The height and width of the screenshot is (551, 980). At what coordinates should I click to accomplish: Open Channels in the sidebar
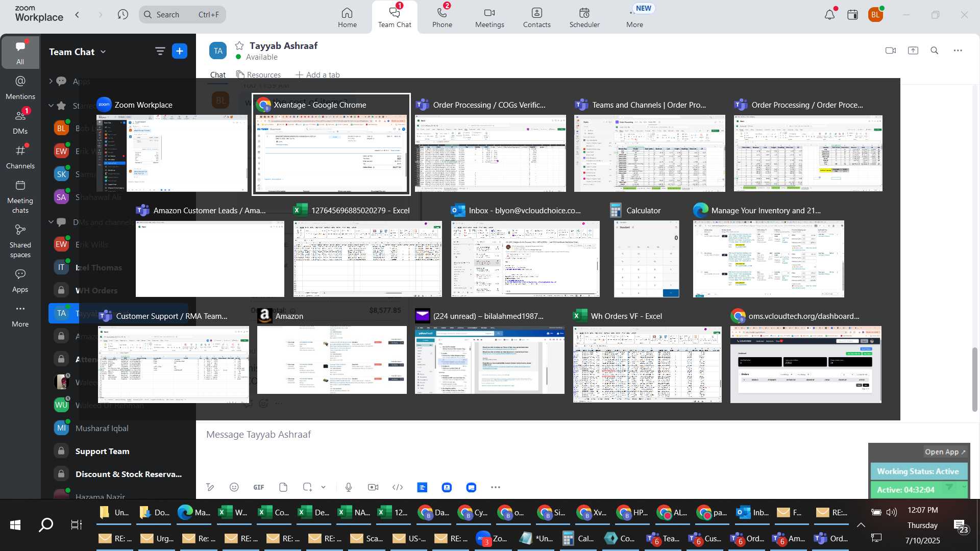20,157
